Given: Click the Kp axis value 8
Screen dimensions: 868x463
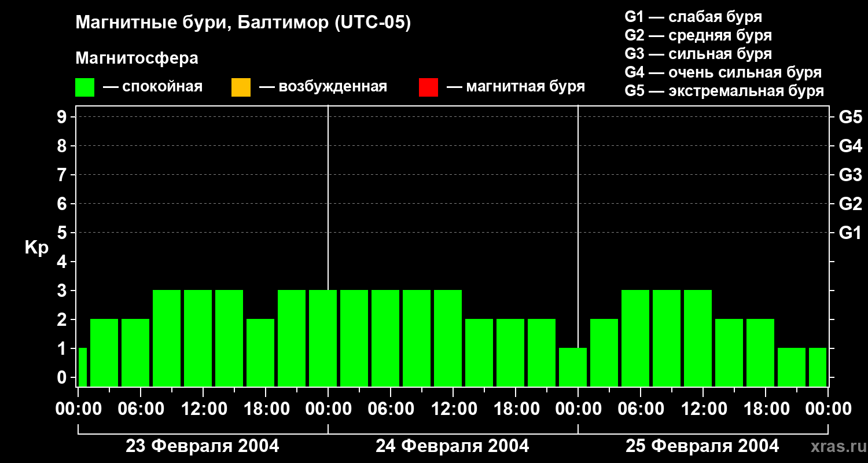Looking at the screenshot, I should [x=63, y=146].
